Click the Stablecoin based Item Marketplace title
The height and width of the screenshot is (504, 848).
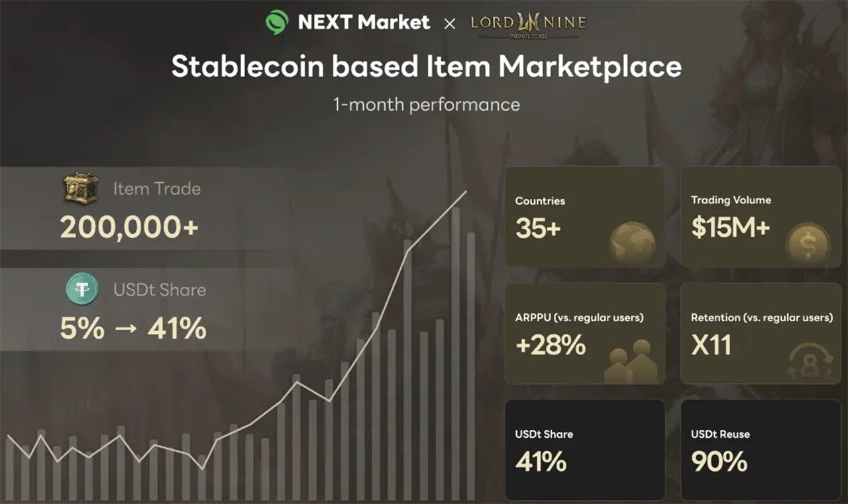click(426, 67)
